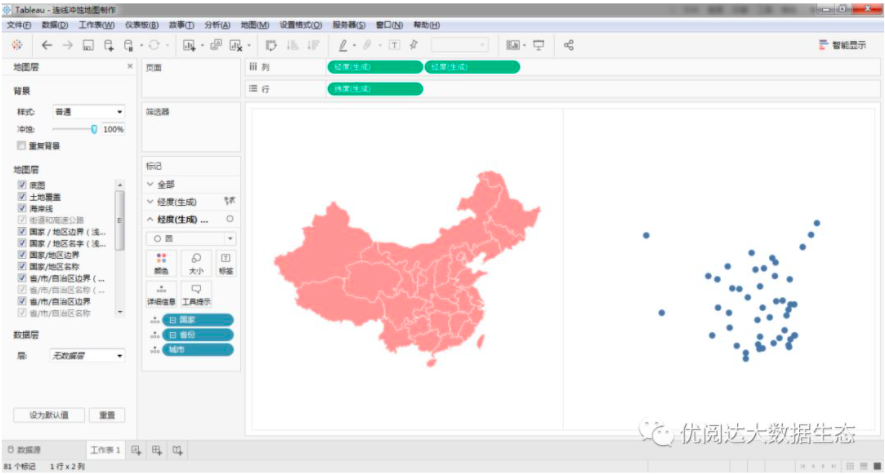This screenshot has width=885, height=474.
Task: Click the 标签 label marks card
Action: 226,262
